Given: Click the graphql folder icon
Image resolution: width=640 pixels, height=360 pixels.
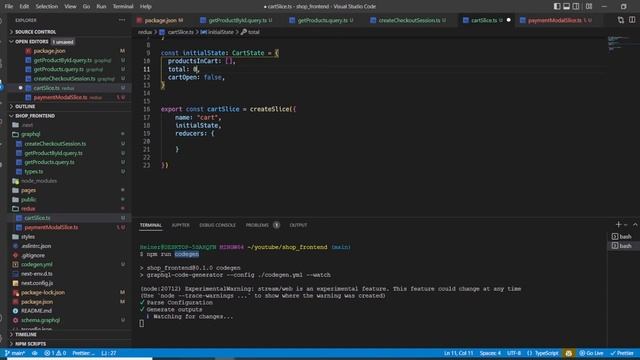Looking at the screenshot, I should point(16,134).
